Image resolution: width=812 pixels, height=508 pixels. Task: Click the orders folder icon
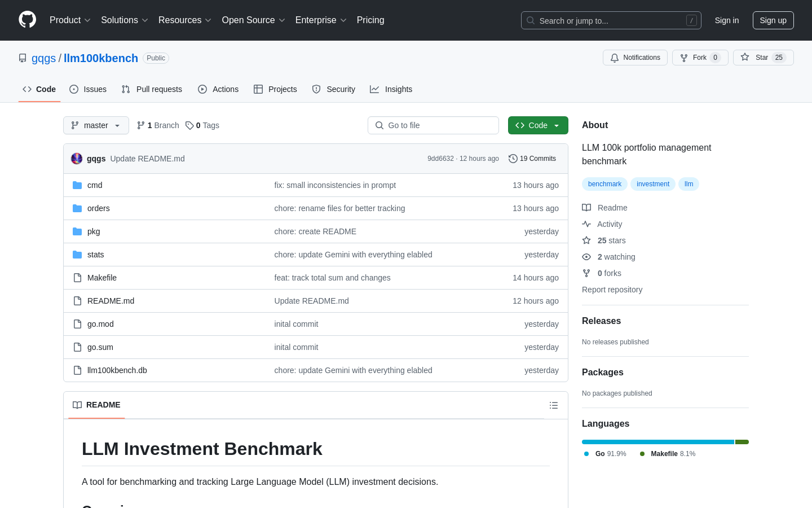[77, 208]
